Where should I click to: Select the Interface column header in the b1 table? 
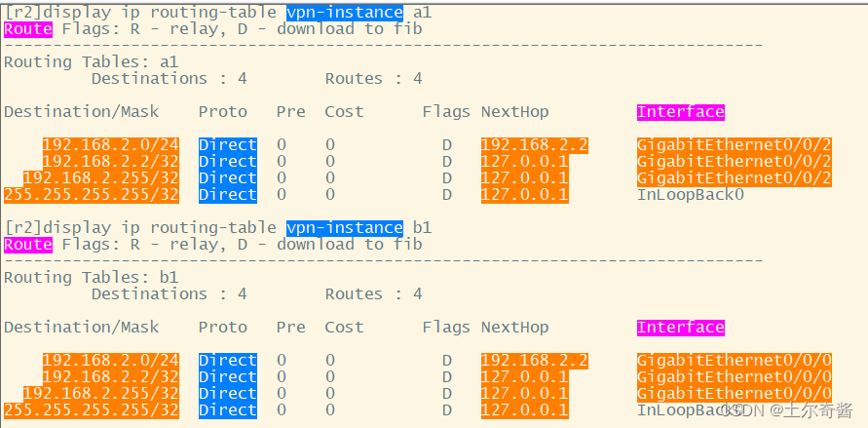click(680, 328)
